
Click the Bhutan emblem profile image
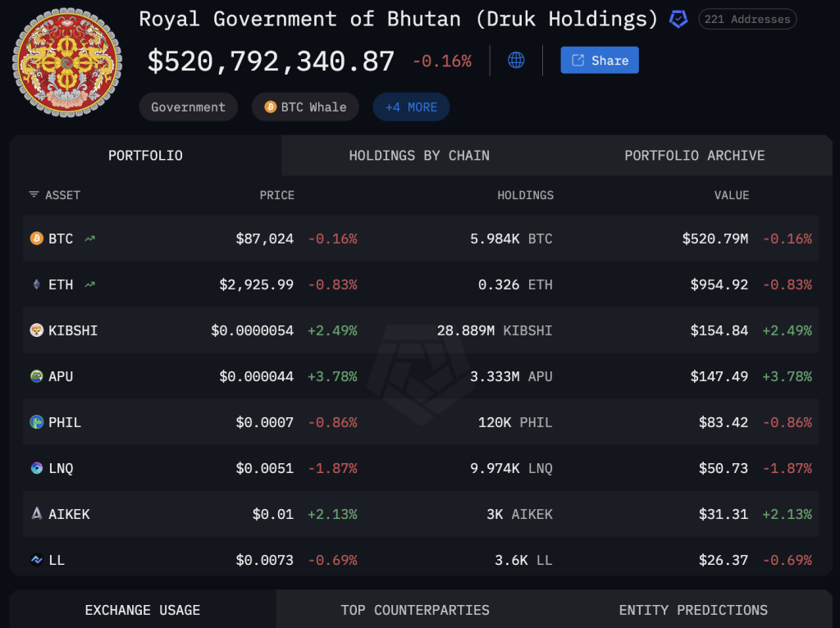(67, 62)
